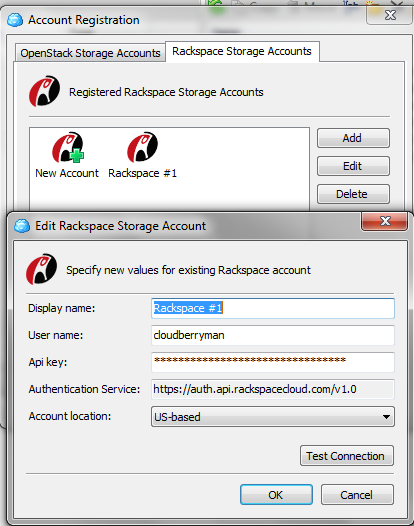The image size is (414, 526).
Task: Click the Delete account button
Action: tap(353, 194)
